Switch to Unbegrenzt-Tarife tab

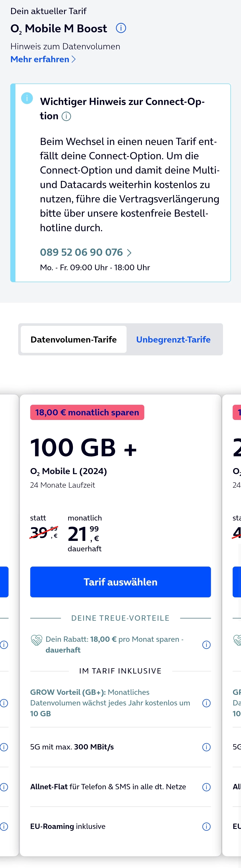tap(173, 339)
